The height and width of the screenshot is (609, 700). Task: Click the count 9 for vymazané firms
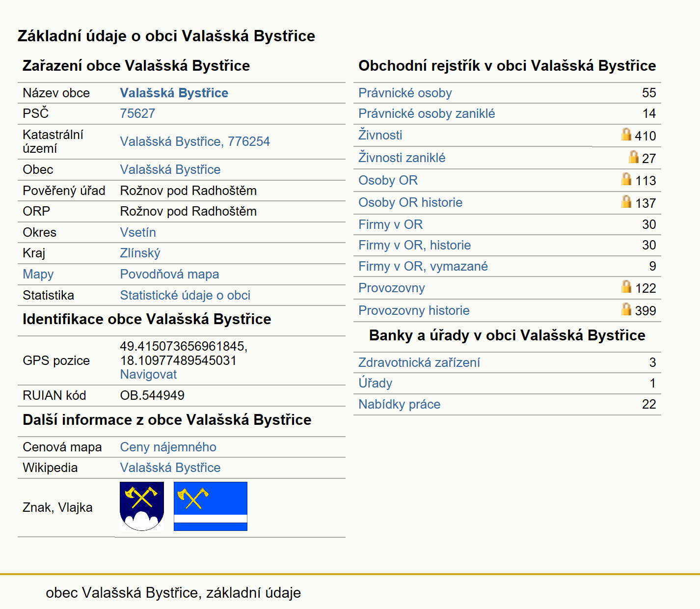(652, 266)
